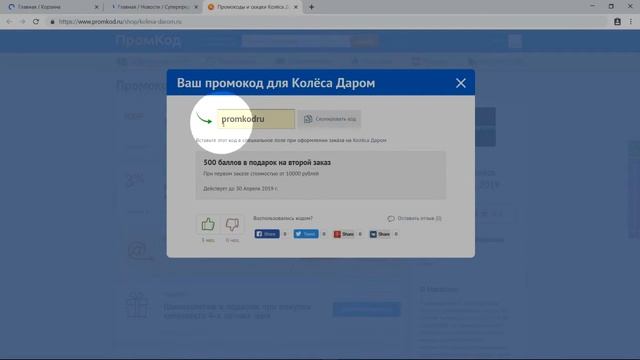This screenshot has height=360, width=640.
Task: Click the offer title '500 баллов в подарок'
Action: tap(267, 162)
